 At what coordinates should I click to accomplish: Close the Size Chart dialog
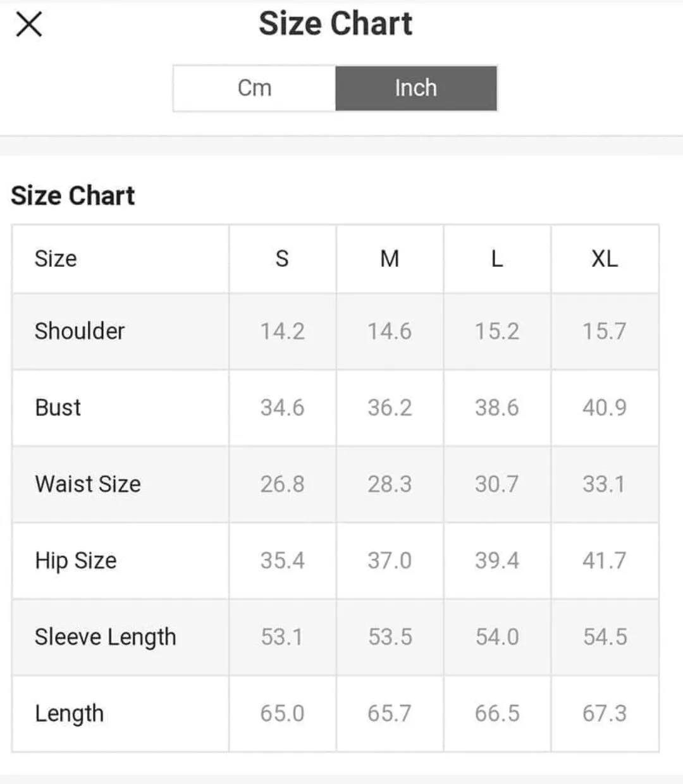(x=29, y=25)
